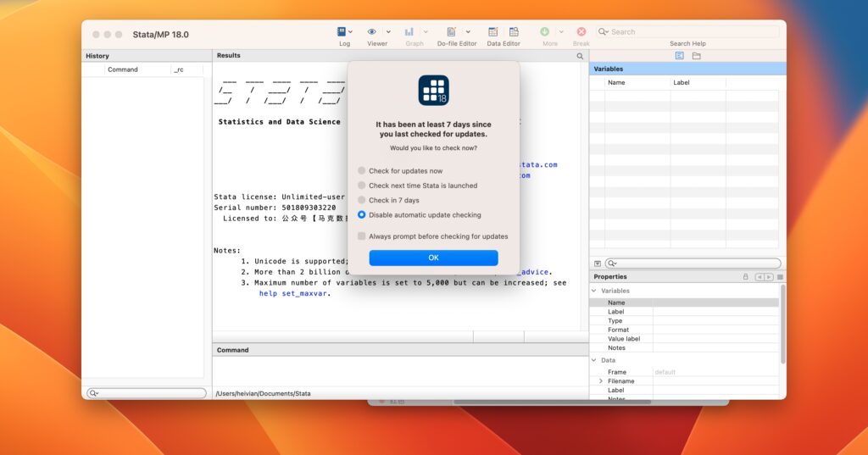Viewport: 868px width, 455px height.
Task: Click the History search field
Action: point(147,393)
